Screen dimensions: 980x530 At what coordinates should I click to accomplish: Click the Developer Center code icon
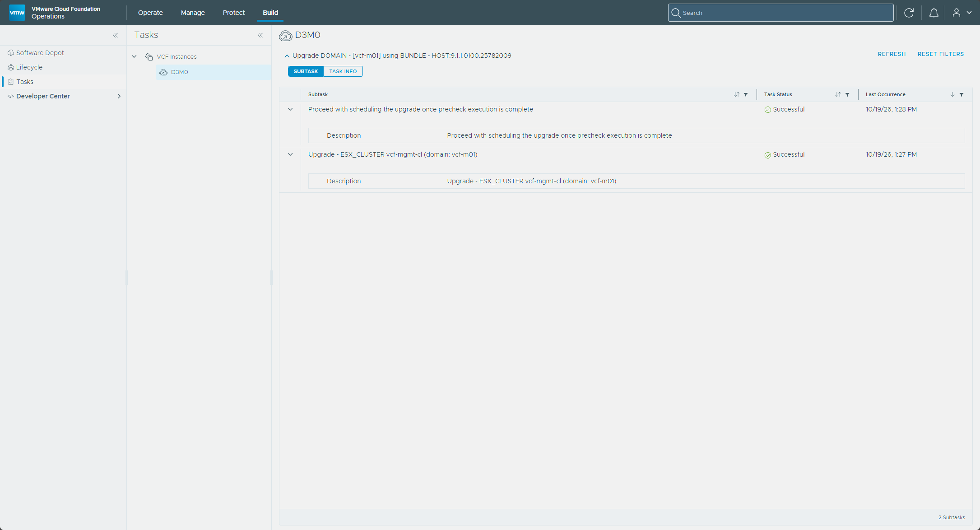click(x=11, y=96)
